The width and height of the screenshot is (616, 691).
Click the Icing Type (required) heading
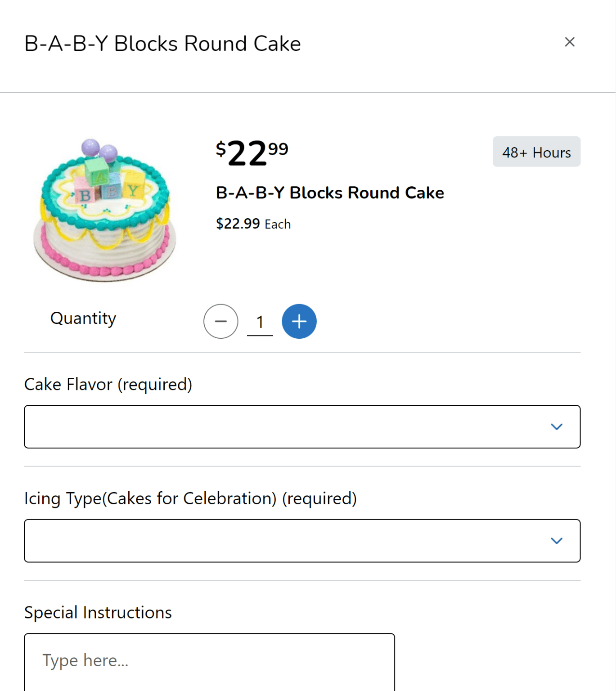[190, 498]
